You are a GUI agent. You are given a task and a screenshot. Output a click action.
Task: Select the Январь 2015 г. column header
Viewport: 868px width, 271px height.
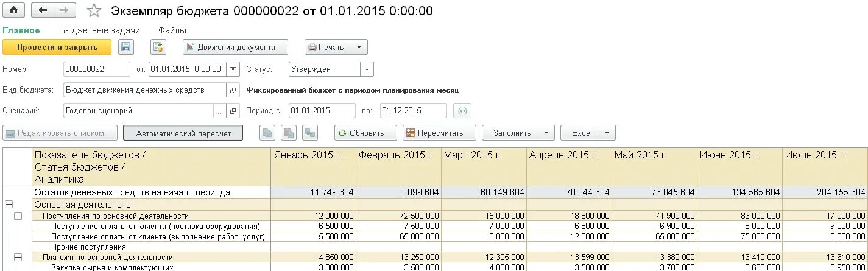(313, 167)
